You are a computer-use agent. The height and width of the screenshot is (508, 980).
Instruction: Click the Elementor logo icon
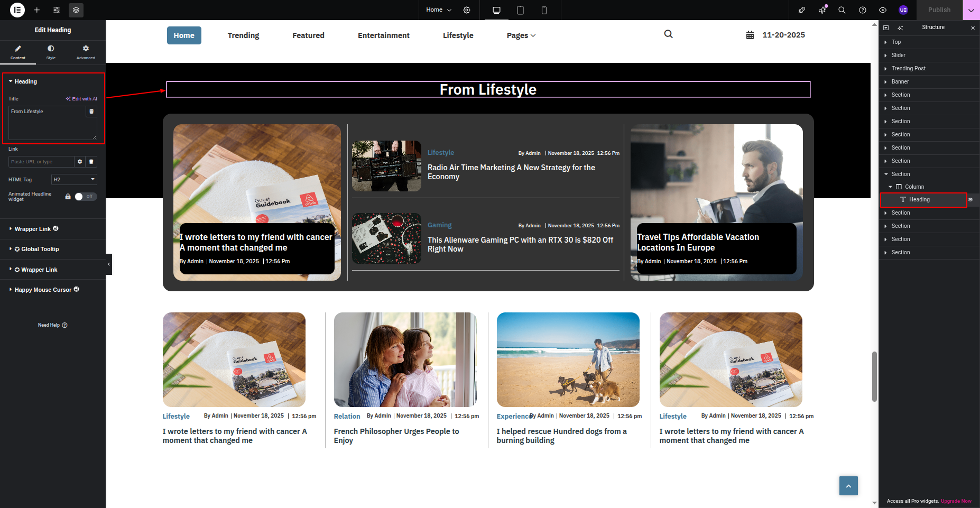(17, 10)
